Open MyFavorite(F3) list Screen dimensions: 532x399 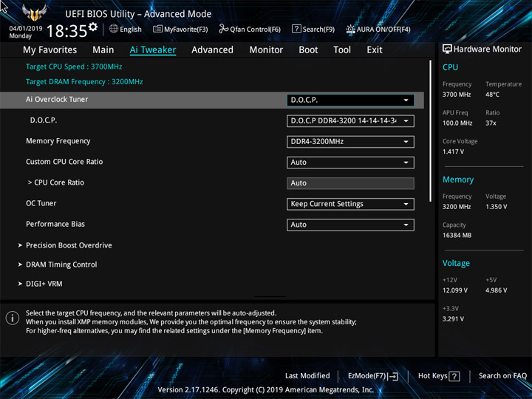[180, 29]
